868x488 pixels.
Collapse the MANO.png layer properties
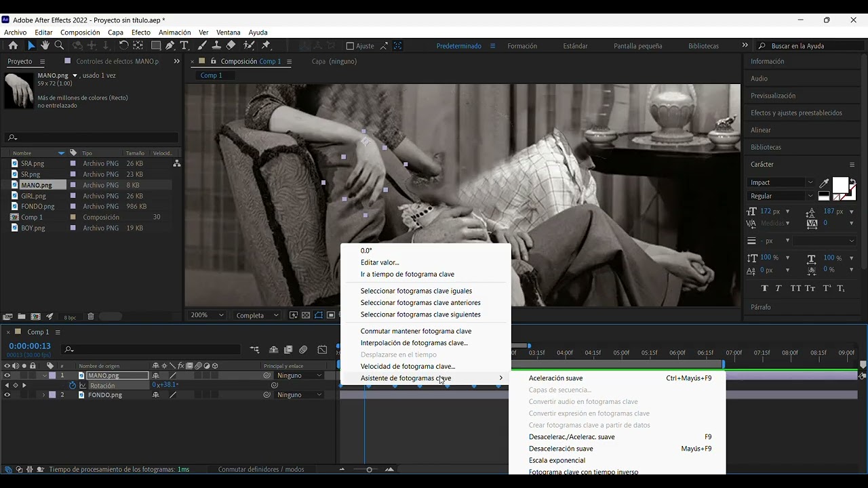44,375
